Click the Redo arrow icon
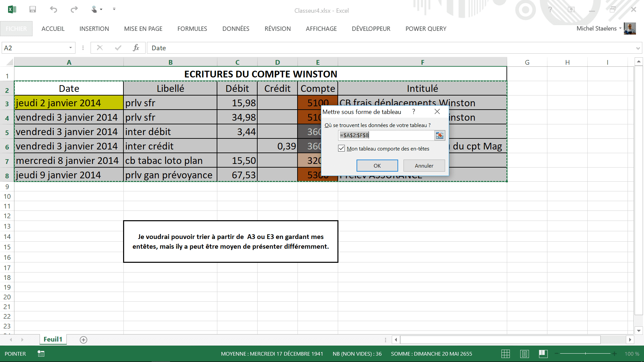This screenshot has width=644, height=362. [x=74, y=9]
